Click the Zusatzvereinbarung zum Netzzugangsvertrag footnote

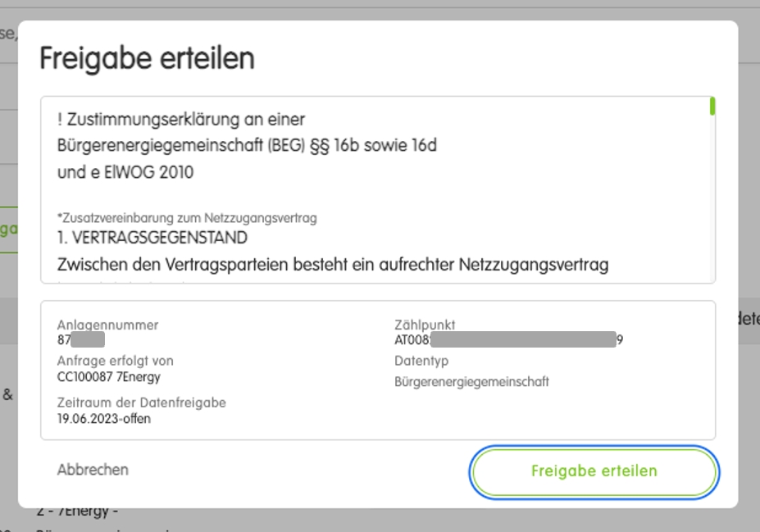(x=187, y=218)
